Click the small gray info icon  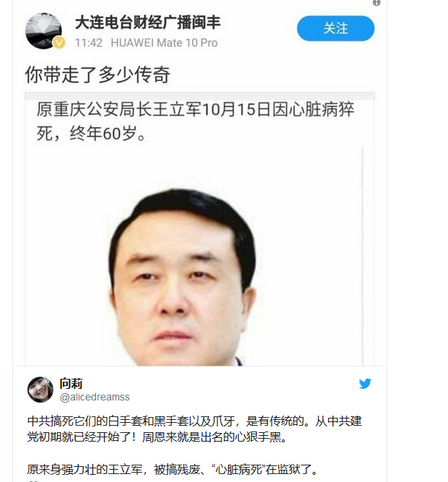click(x=377, y=3)
